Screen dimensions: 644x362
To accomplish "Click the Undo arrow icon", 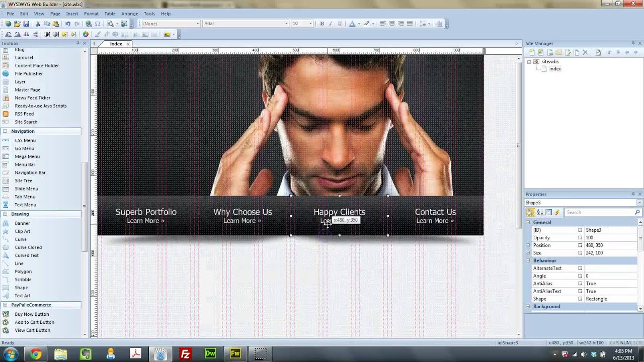I will (x=68, y=24).
